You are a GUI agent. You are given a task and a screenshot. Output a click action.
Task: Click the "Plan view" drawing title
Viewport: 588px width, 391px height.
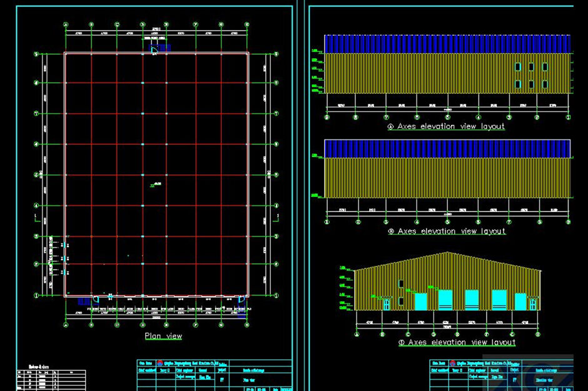(163, 336)
